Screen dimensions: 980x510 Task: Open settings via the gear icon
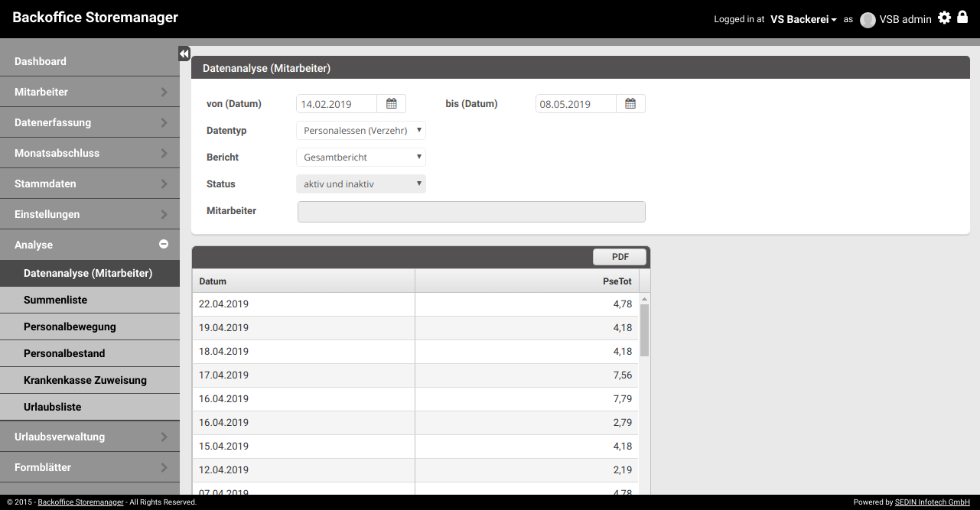point(945,18)
